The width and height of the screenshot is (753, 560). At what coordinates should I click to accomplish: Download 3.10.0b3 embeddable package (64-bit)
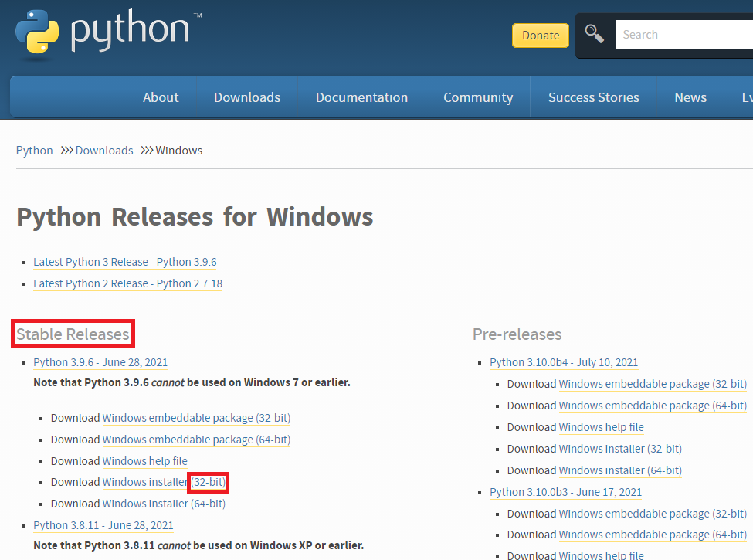coord(653,535)
